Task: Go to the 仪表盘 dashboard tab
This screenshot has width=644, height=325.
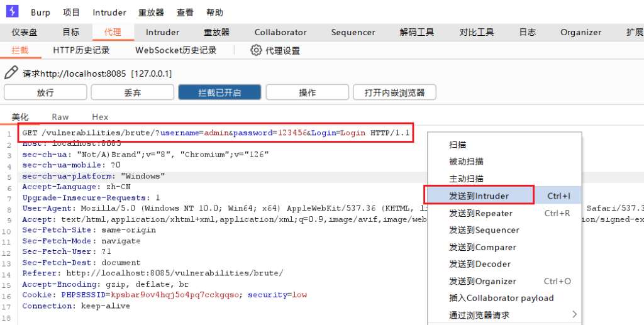Action: coord(25,32)
